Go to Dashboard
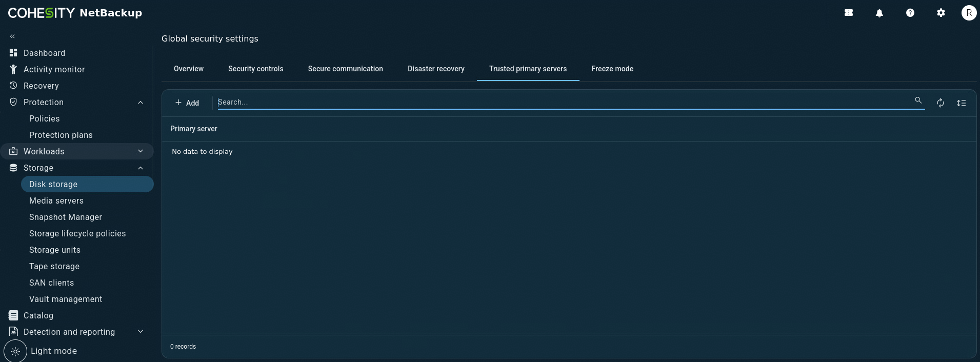The height and width of the screenshot is (362, 980). (x=45, y=53)
